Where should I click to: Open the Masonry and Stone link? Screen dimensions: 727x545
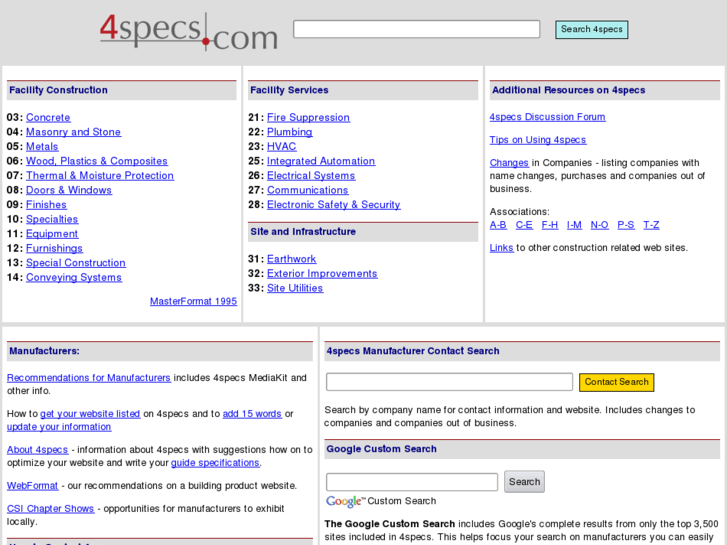73,132
